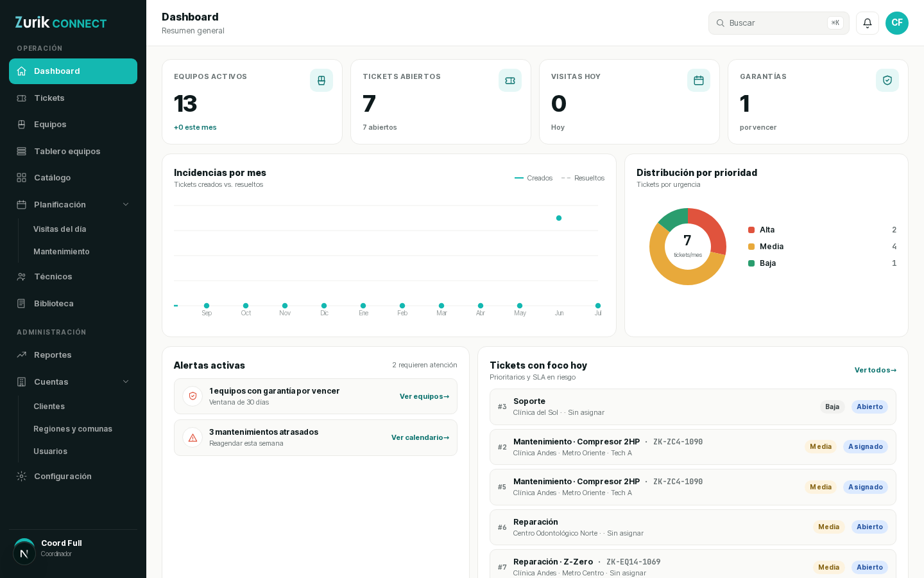This screenshot has height=578, width=924.
Task: Toggle the Resueltos legend series
Action: click(x=583, y=178)
